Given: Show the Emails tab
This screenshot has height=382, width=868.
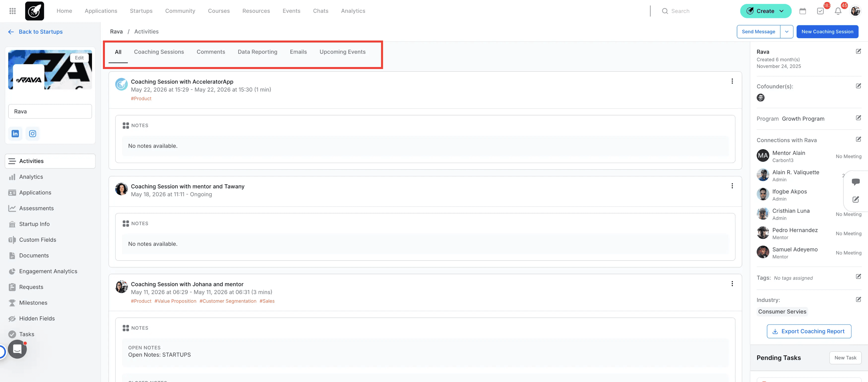Looking at the screenshot, I should pyautogui.click(x=298, y=52).
